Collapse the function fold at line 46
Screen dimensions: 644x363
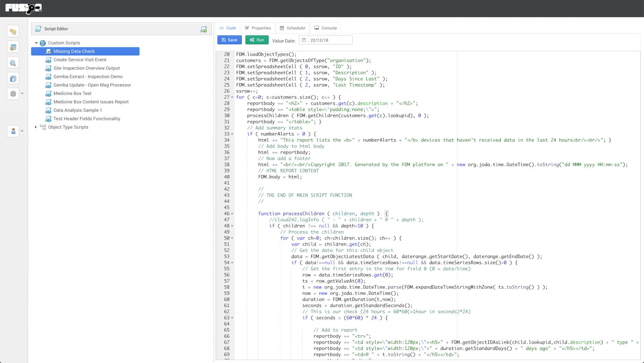[232, 214]
